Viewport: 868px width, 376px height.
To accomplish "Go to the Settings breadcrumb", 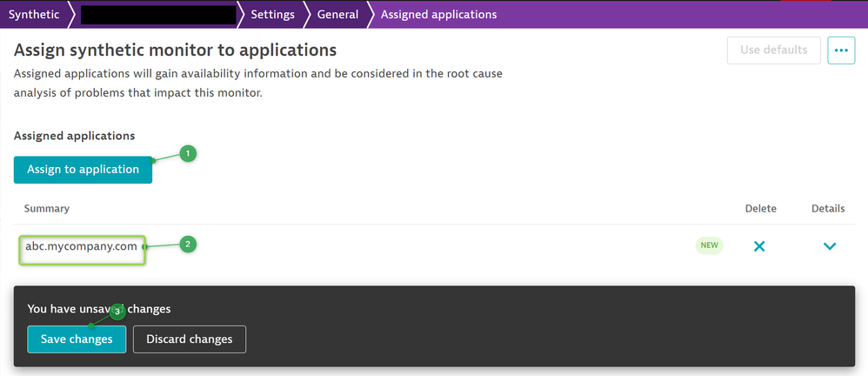I will [272, 14].
